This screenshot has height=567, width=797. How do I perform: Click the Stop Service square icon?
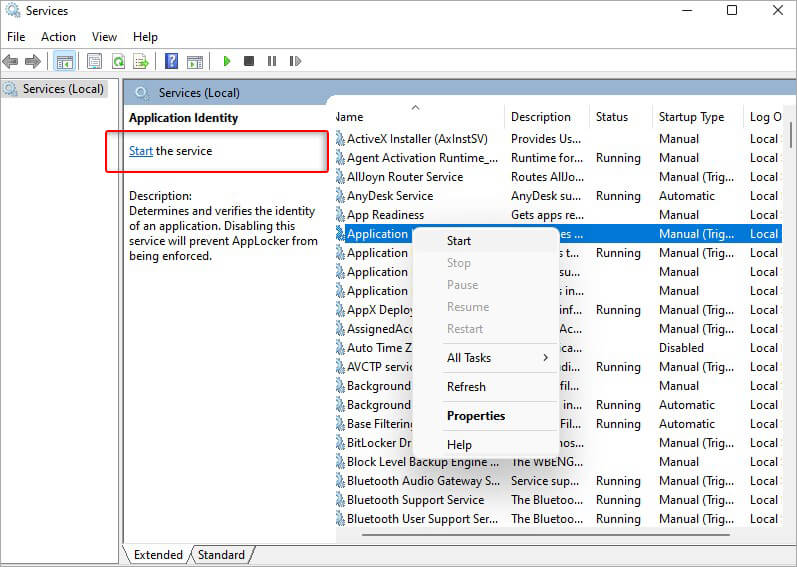[x=249, y=61]
